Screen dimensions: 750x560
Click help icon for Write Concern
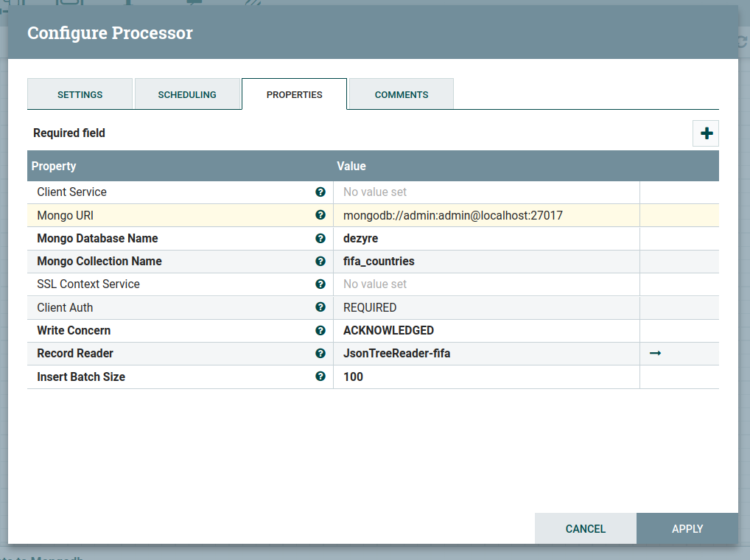[x=320, y=331]
